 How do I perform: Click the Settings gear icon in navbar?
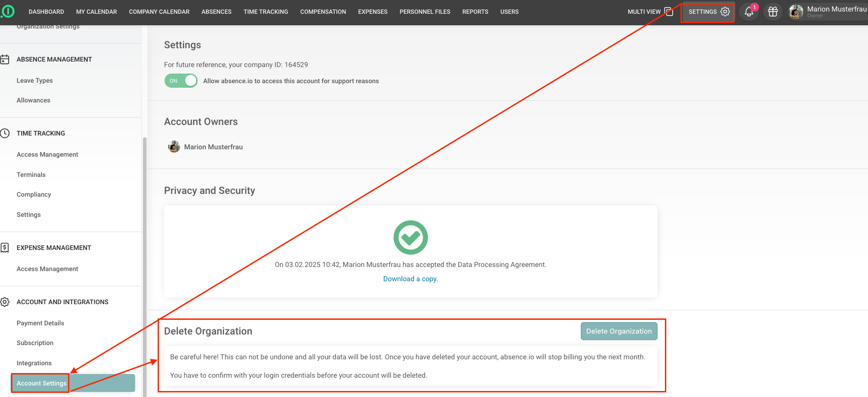(725, 12)
